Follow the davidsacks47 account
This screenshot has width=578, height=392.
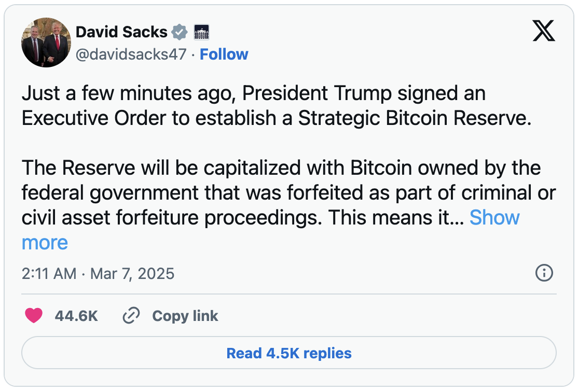[224, 54]
